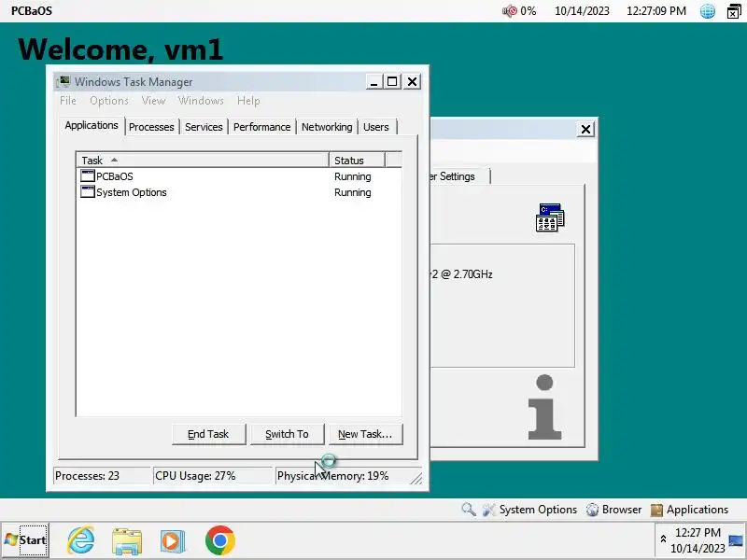The image size is (747, 560).
Task: Click the System Options task row icon
Action: tap(87, 192)
